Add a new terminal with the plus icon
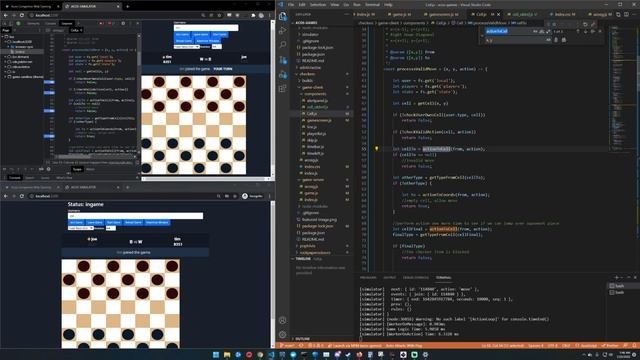The image size is (640, 360). coord(616,278)
